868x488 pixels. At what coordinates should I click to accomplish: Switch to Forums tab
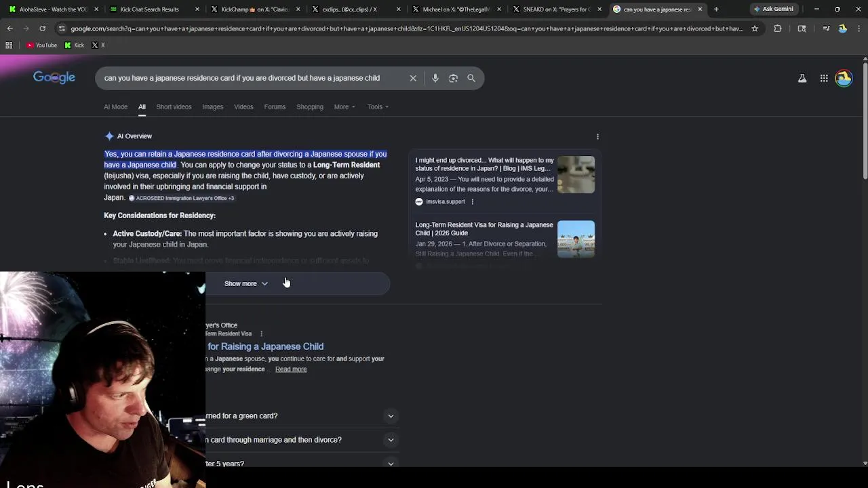(x=275, y=106)
